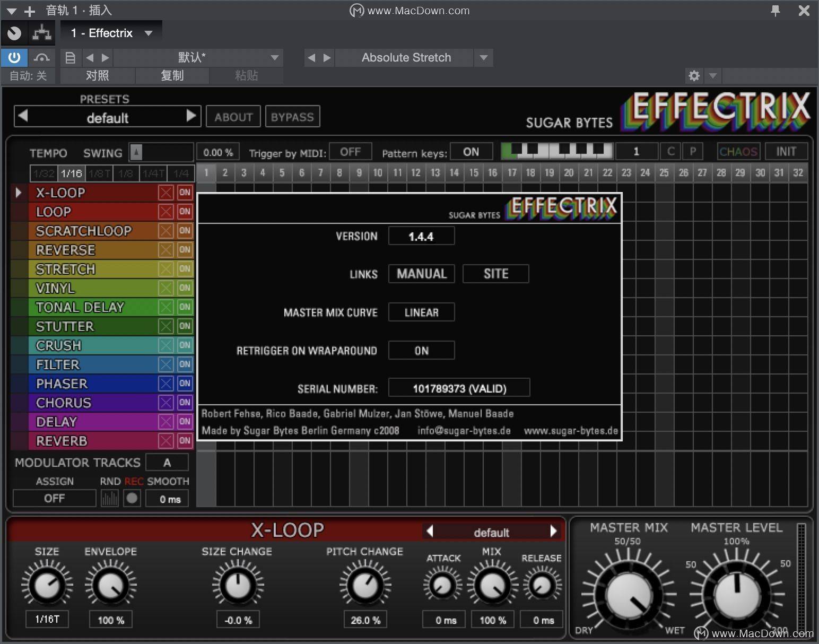Open the SITE link button

click(x=496, y=274)
